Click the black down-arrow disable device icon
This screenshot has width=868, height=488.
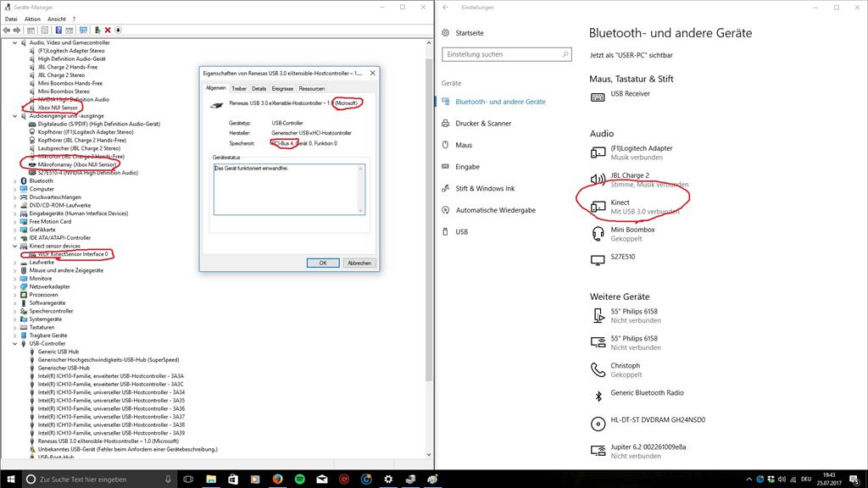(118, 30)
